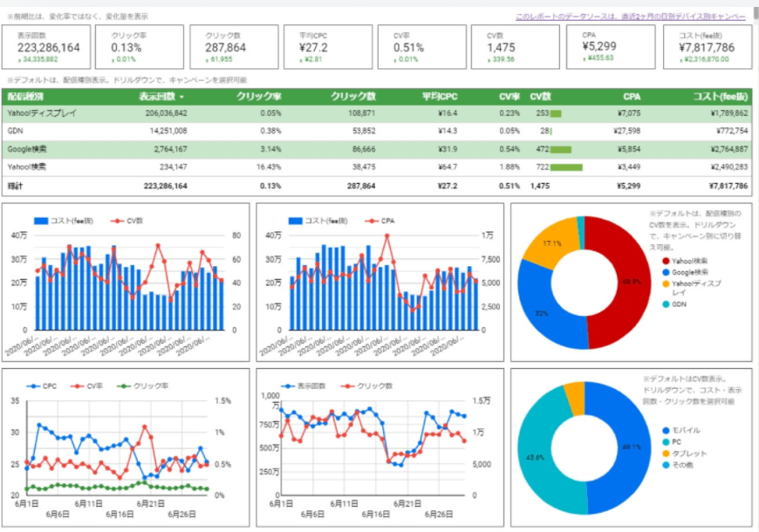759x532 pixels.
Task: Click the ¥2,764,887 cost cell
Action: (x=729, y=149)
